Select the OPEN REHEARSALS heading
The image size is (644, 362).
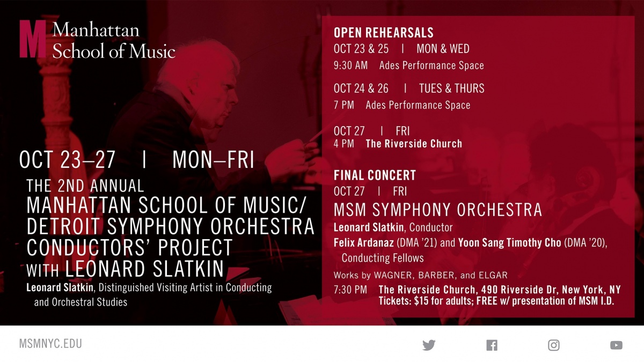tap(383, 33)
